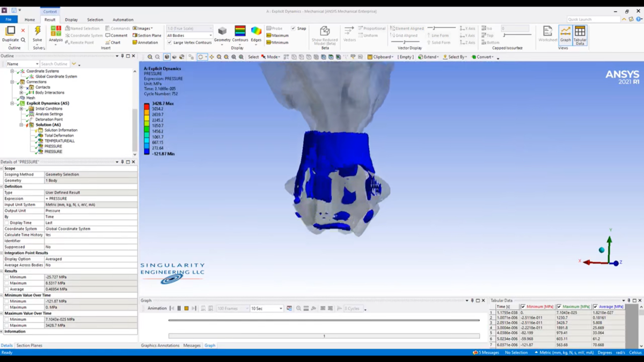The height and width of the screenshot is (362, 644).
Task: Open the 10 Sec animation duration dropdown
Action: click(267, 308)
